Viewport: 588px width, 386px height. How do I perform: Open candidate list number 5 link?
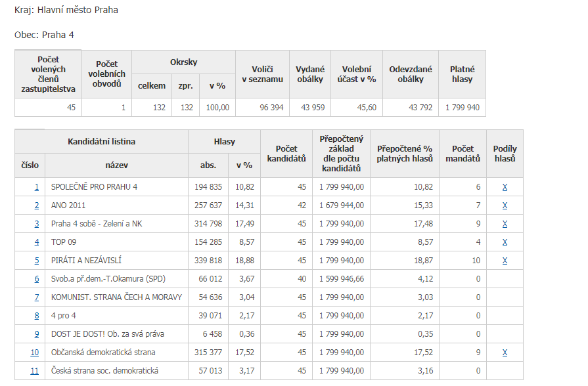click(36, 261)
